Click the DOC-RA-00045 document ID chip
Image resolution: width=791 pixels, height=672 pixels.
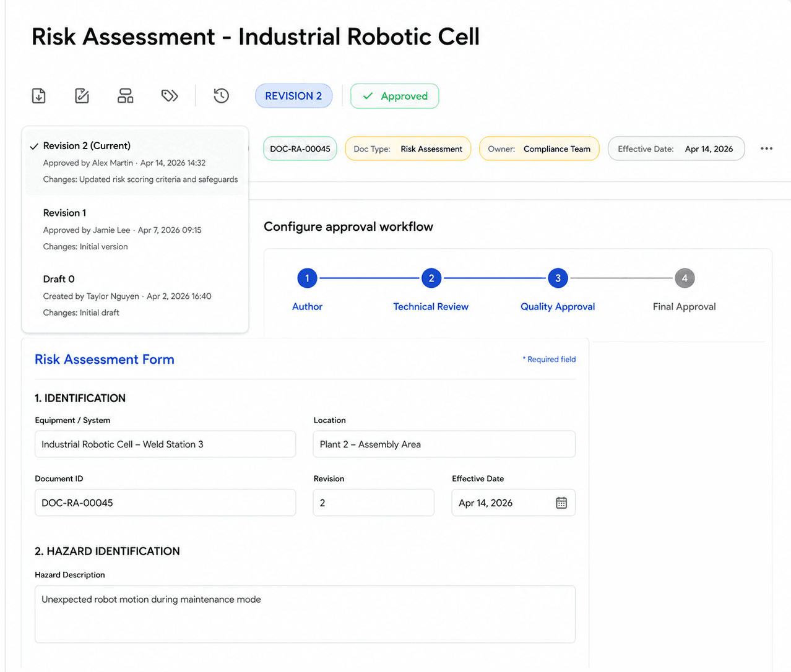[x=300, y=149]
